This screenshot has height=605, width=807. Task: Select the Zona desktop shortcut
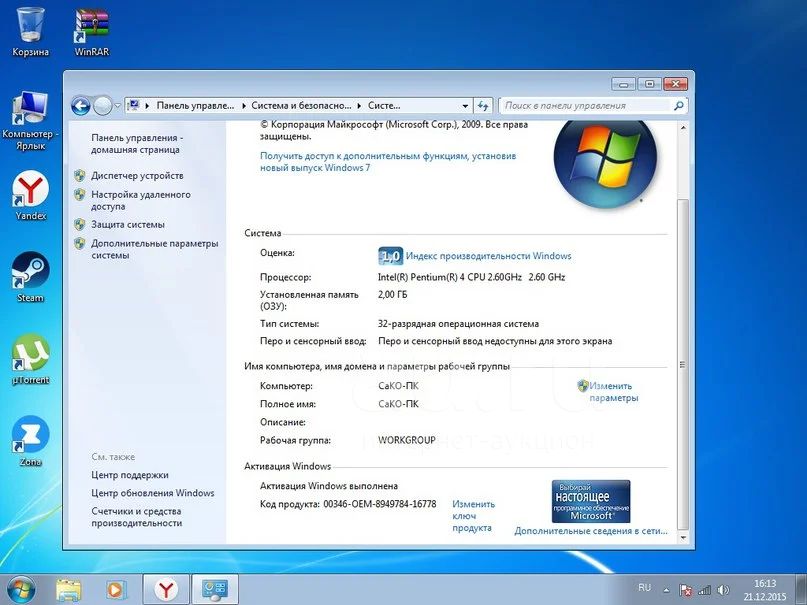pos(30,441)
